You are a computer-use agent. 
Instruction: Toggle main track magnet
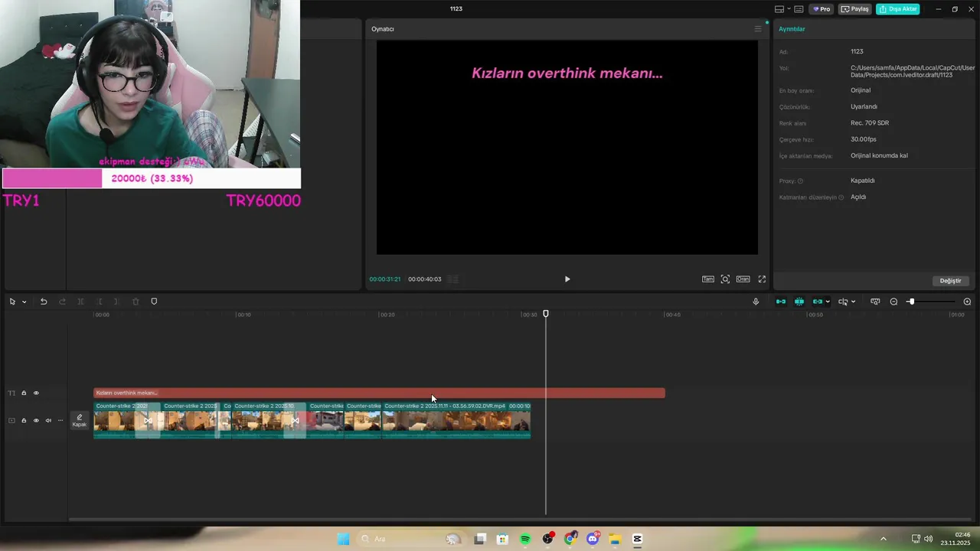781,302
